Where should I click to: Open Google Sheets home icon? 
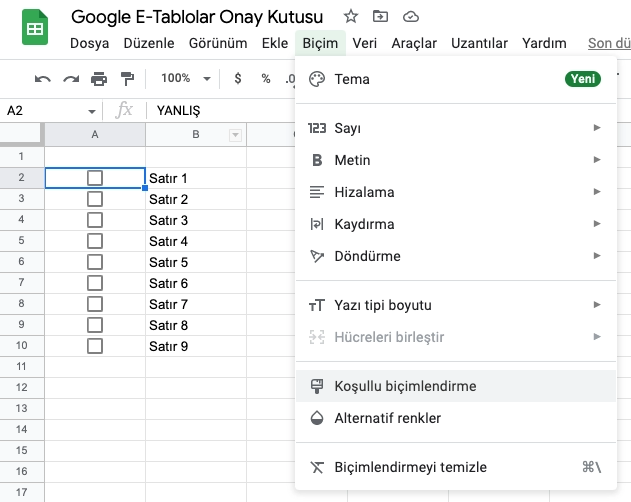[34, 29]
